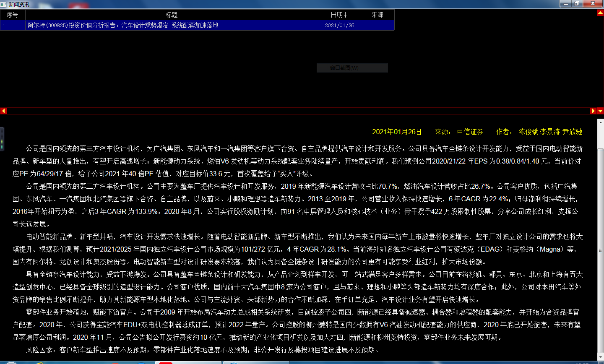This screenshot has height=364, width=604.
Task: Click the source name 中信证券
Action: pos(470,132)
